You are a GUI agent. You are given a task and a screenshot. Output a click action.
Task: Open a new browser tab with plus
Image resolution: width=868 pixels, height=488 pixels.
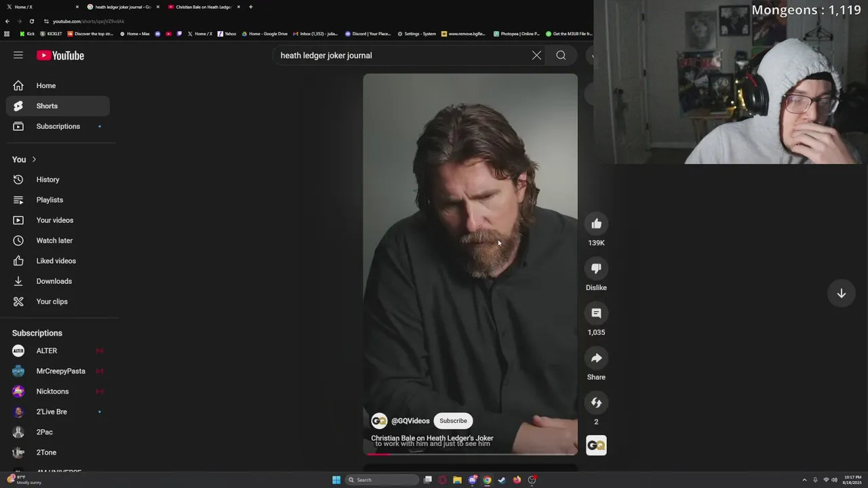click(x=251, y=7)
